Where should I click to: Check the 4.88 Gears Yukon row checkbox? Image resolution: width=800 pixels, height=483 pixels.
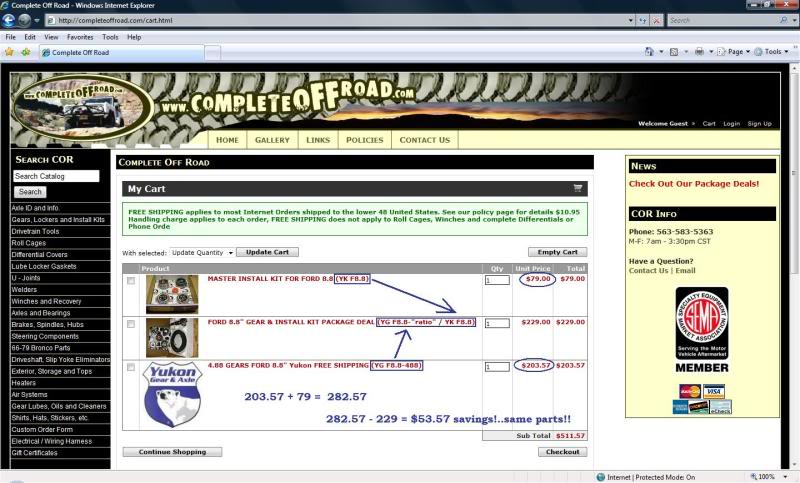coord(131,367)
